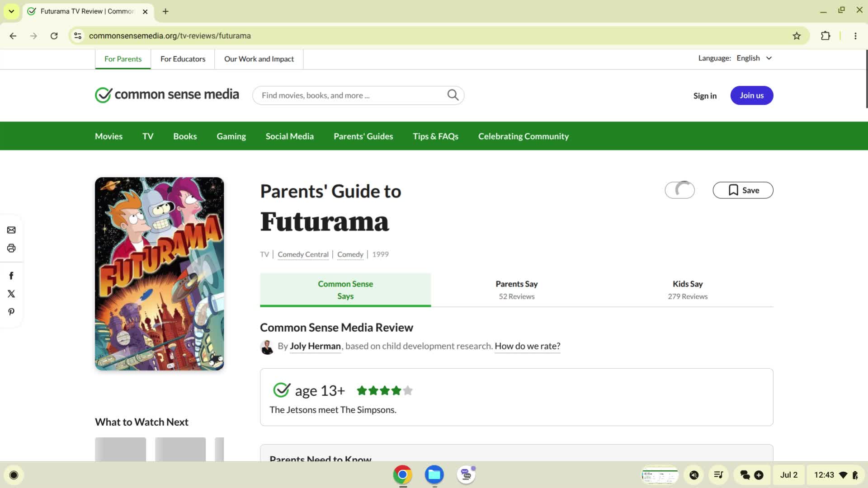
Task: Open the Gaming menu
Action: pyautogui.click(x=231, y=136)
